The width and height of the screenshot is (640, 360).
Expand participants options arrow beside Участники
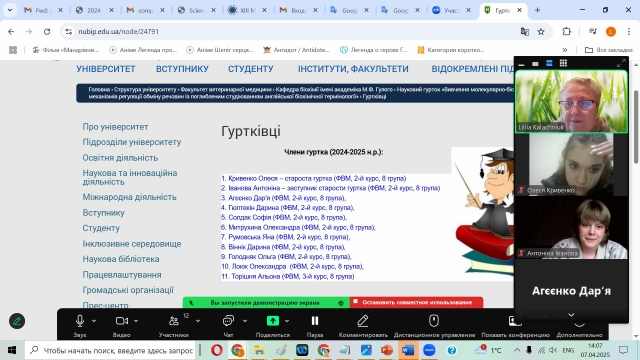click(198, 321)
